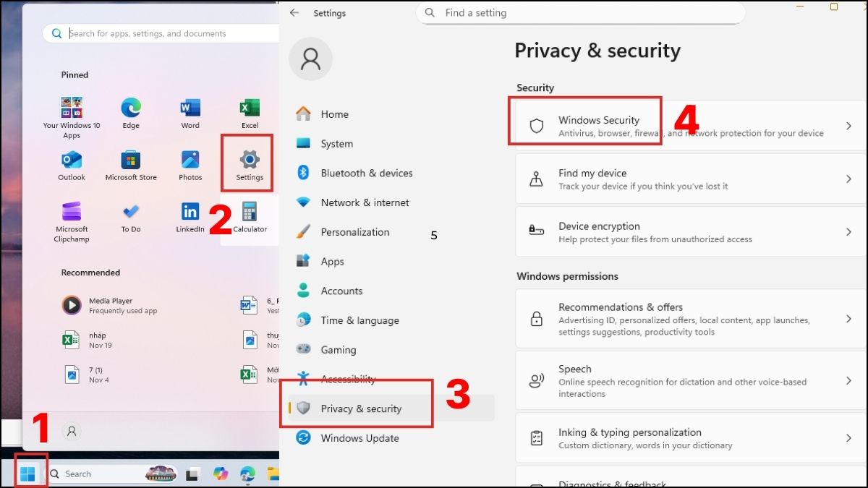The width and height of the screenshot is (868, 488).
Task: Select Gaming in Settings sidebar
Action: [391, 350]
